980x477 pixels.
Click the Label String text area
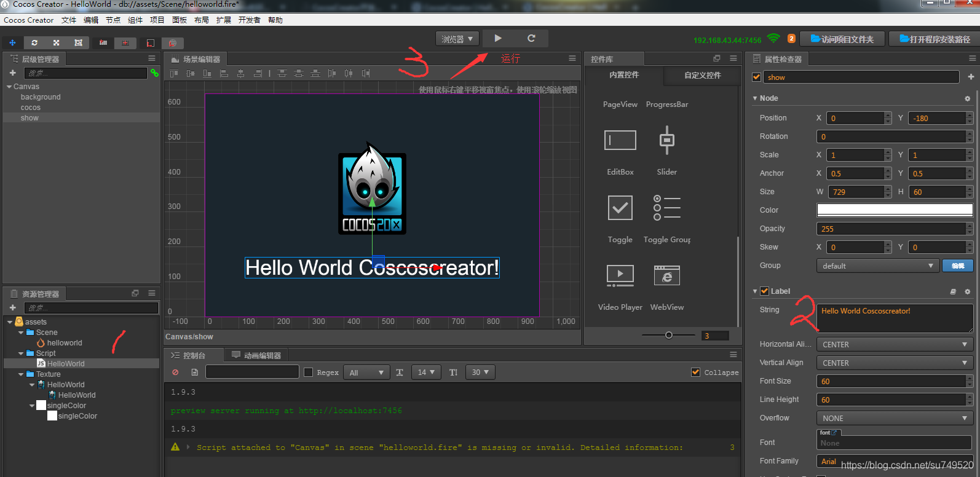895,318
